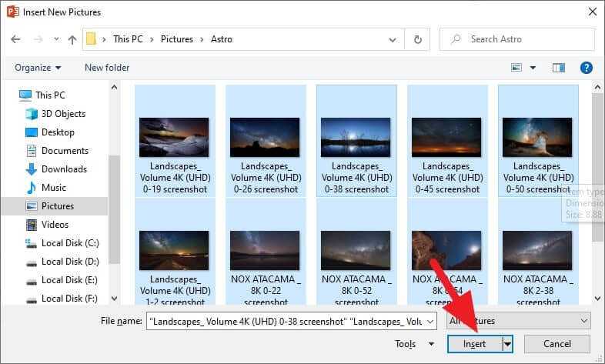Refresh the Astro folder
The image size is (605, 364).
pyautogui.click(x=417, y=39)
